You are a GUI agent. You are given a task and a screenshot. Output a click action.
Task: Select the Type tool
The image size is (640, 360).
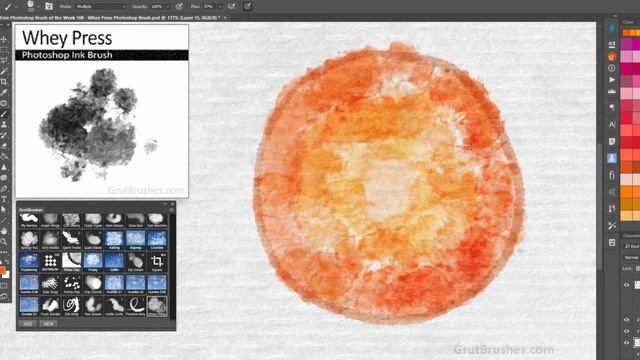(4, 199)
